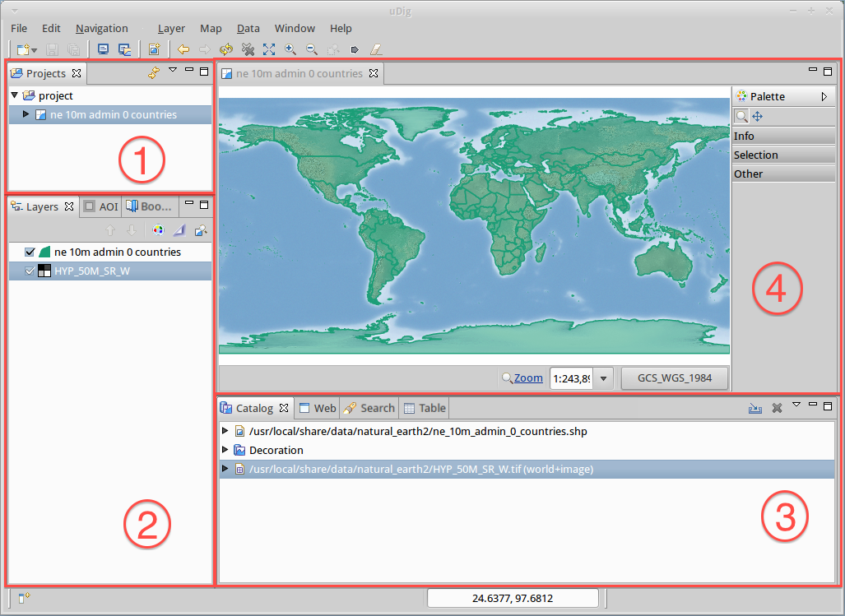The height and width of the screenshot is (616, 845).
Task: Zoom to full extent with the four-arrows icon
Action: pos(269,49)
